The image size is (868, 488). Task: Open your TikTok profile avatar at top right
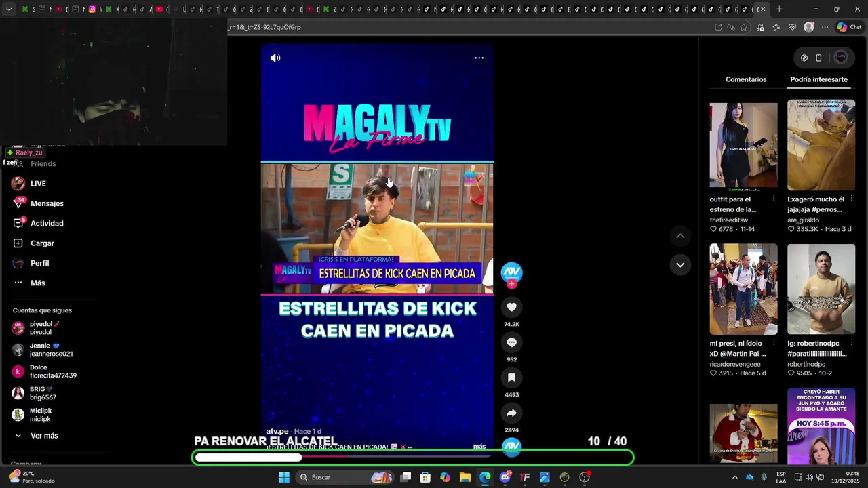click(841, 58)
